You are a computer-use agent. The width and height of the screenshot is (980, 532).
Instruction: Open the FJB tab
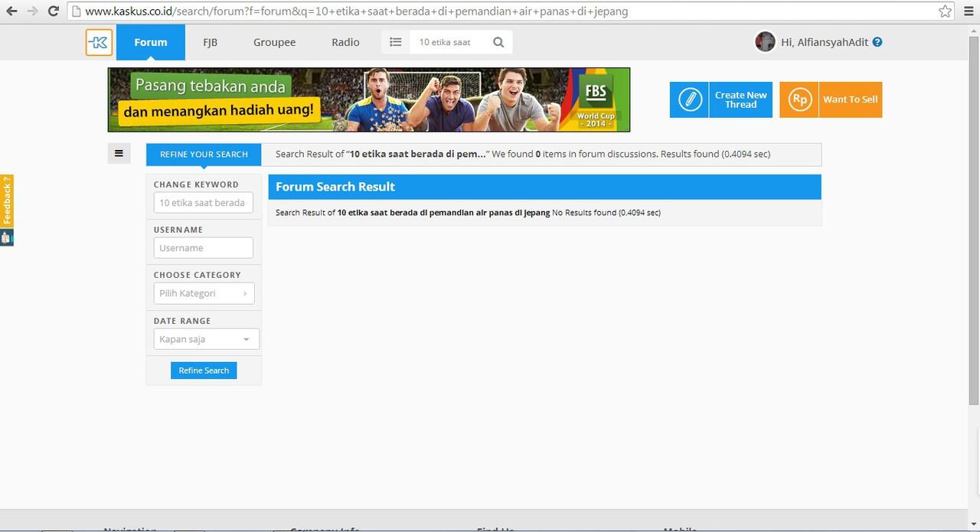210,42
